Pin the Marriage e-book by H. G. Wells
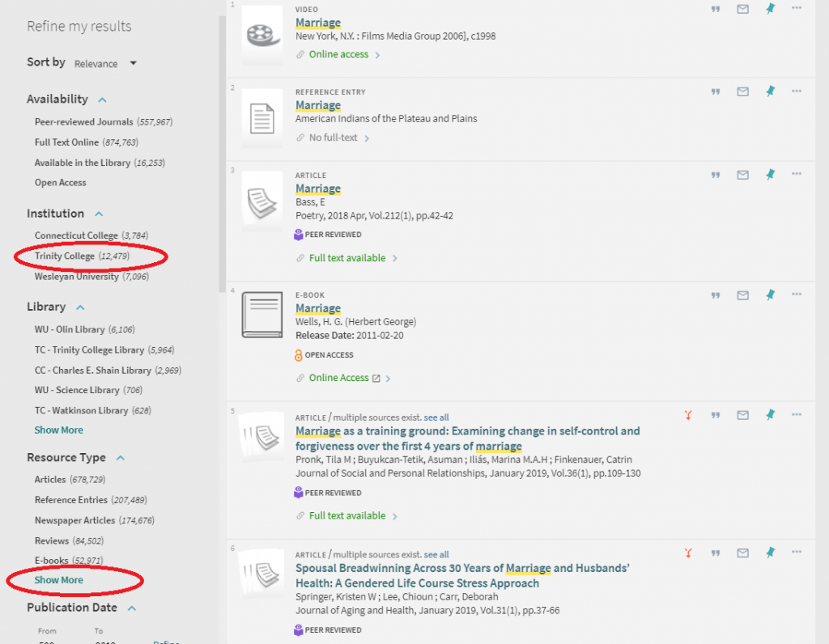The image size is (829, 644). pos(771,294)
